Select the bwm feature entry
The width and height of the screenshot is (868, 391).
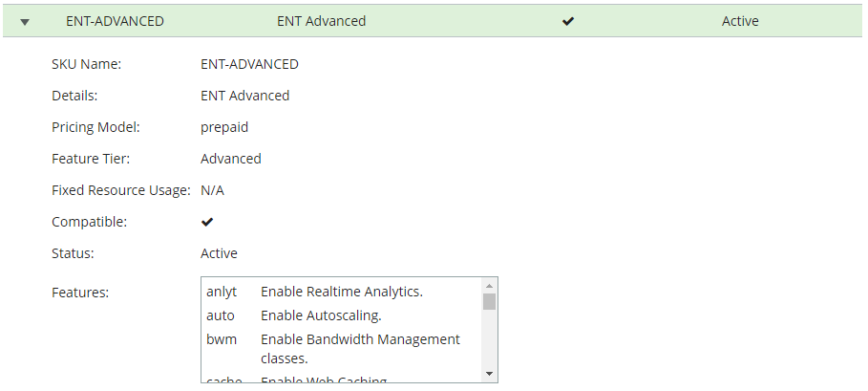[222, 339]
